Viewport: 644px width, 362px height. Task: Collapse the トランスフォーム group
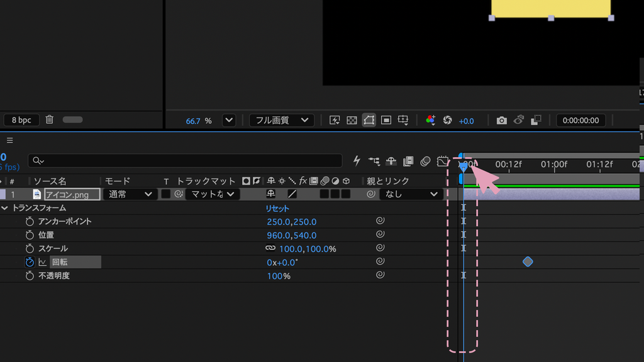(x=4, y=208)
